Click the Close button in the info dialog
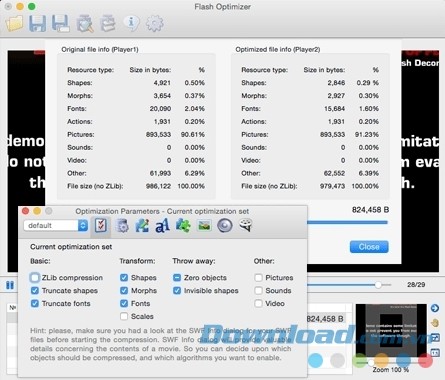 (x=369, y=247)
